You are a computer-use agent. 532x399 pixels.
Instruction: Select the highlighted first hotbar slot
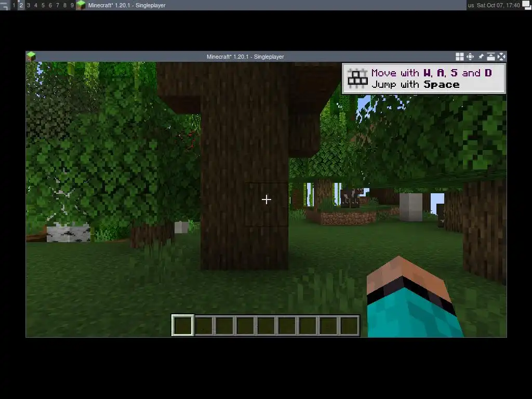point(183,325)
